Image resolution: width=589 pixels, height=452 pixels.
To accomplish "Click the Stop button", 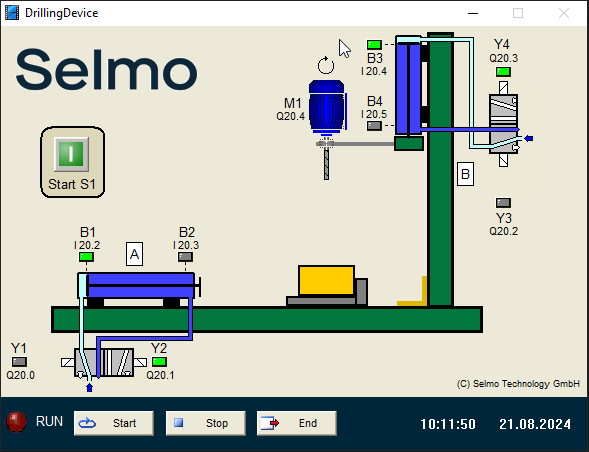I will click(x=206, y=423).
